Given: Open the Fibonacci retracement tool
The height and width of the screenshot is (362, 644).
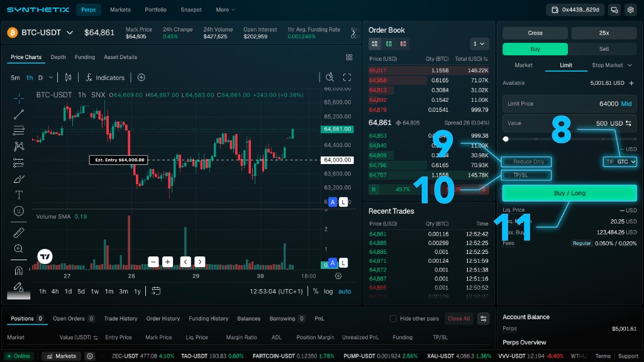Looking at the screenshot, I should [18, 131].
